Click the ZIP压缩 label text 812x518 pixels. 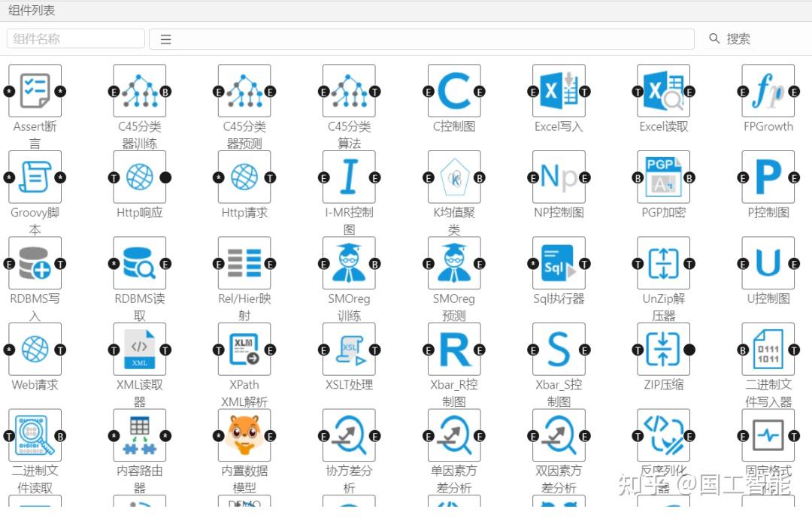click(663, 384)
